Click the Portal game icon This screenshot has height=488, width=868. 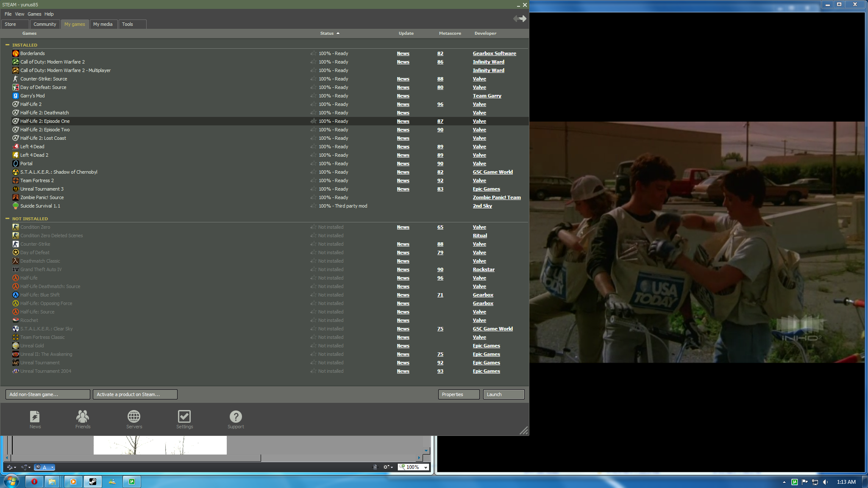point(16,164)
